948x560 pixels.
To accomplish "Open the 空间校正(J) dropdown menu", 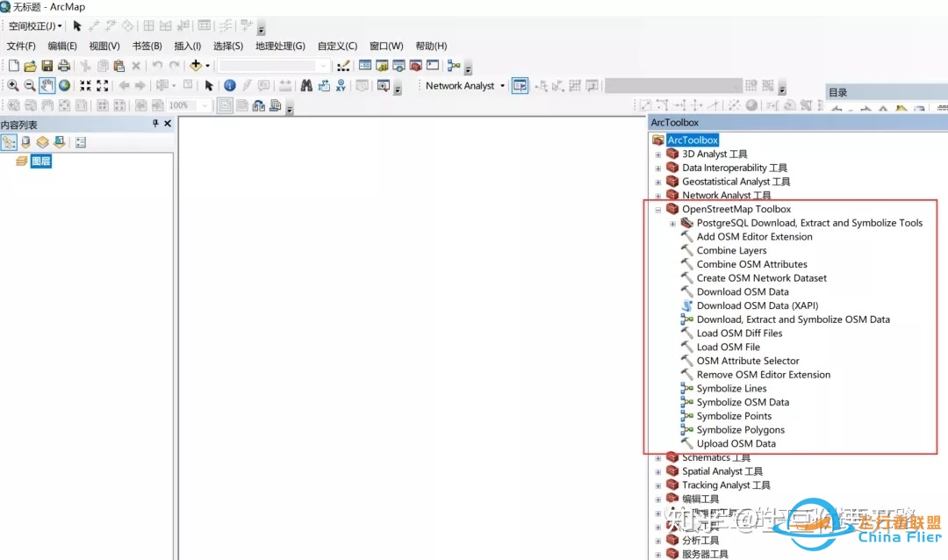I will coord(35,26).
